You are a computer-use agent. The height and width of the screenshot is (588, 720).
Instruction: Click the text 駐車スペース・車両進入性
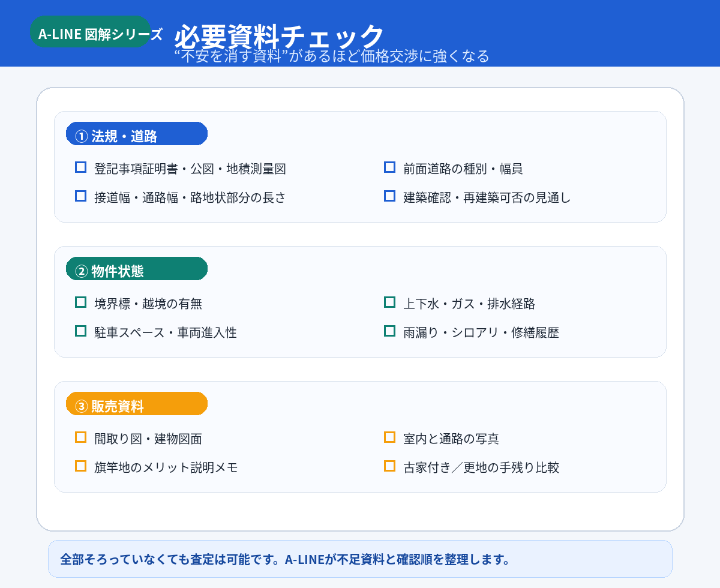pos(166,332)
